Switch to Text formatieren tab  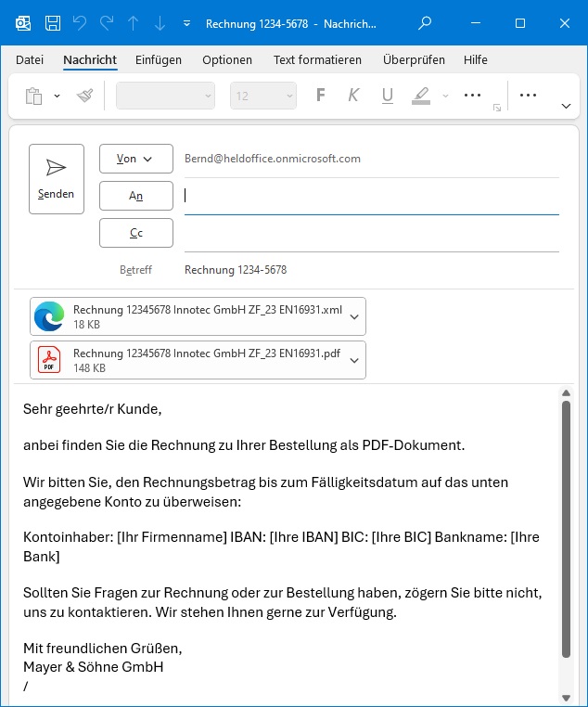(317, 60)
